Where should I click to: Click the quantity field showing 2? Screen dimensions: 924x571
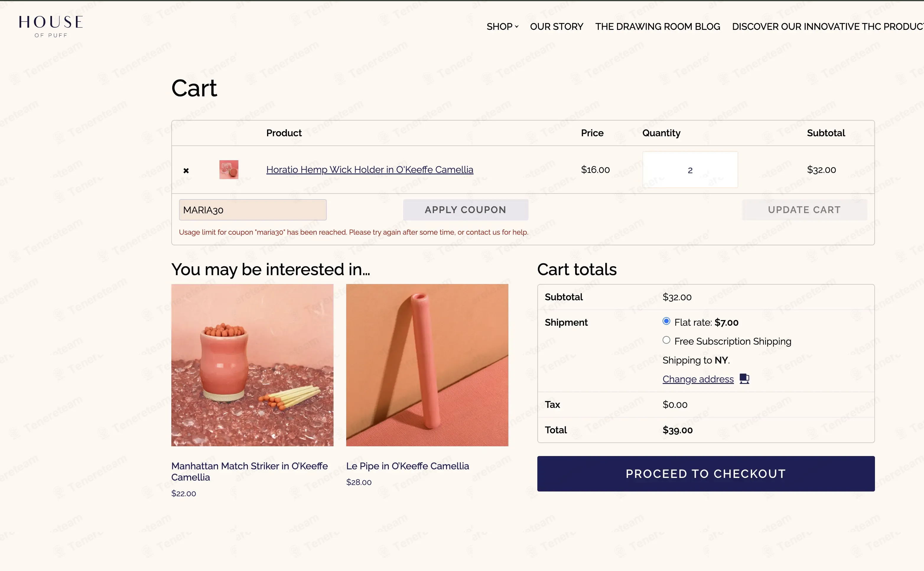(x=690, y=170)
